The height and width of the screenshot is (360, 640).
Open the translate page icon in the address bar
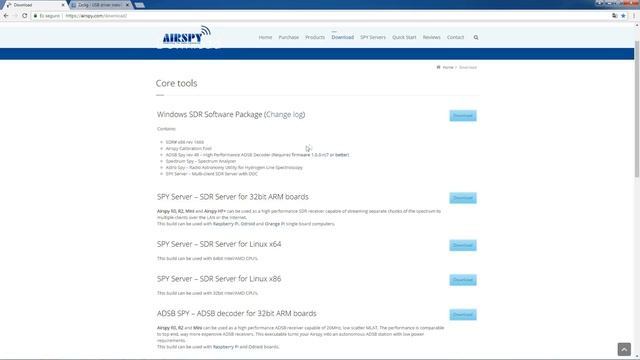coord(615,16)
